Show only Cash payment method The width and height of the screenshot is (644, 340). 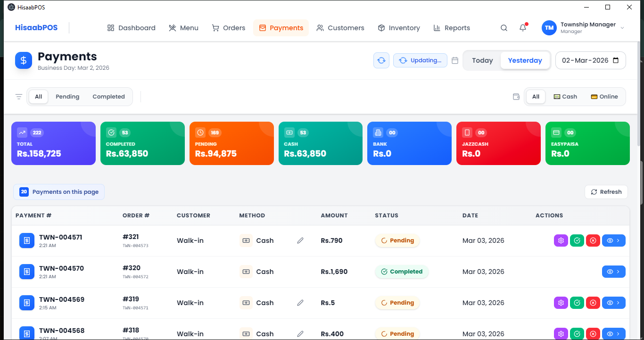coord(565,97)
